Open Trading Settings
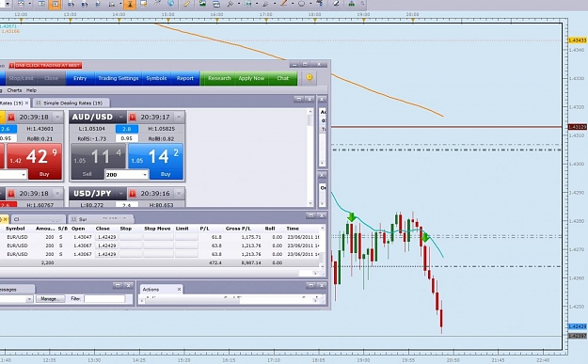The height and width of the screenshot is (364, 588). 119,78
